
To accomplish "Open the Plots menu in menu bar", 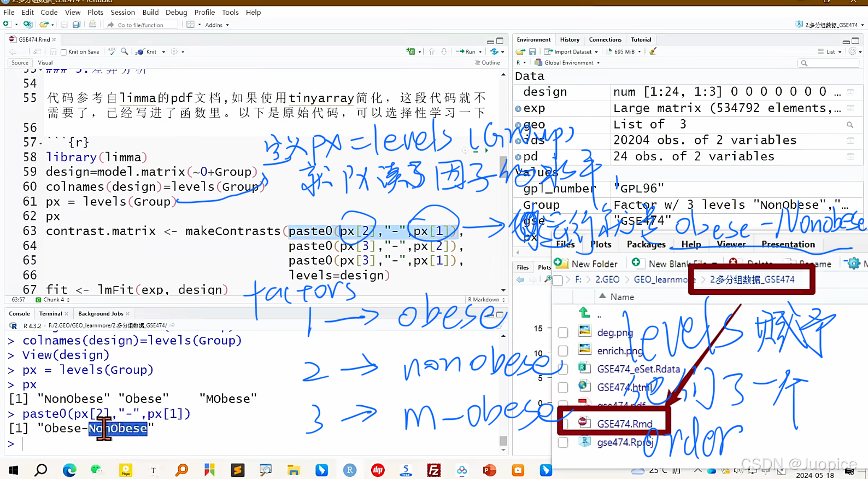I will point(95,12).
